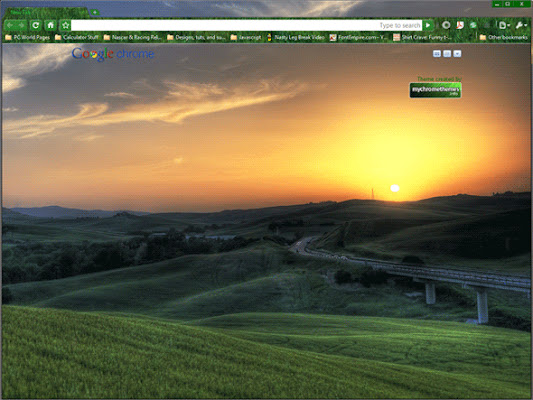
Task: Open Nascar & Racing bookmark folder
Action: point(133,37)
